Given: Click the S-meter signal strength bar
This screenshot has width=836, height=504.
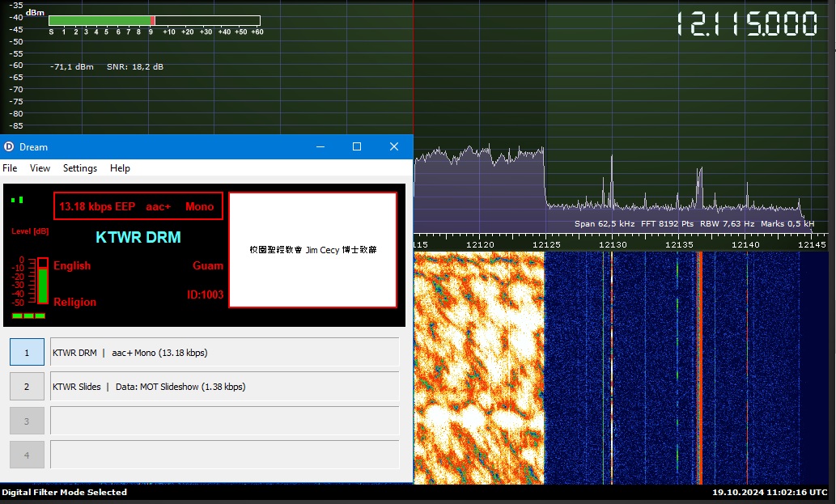Looking at the screenshot, I should 154,21.
